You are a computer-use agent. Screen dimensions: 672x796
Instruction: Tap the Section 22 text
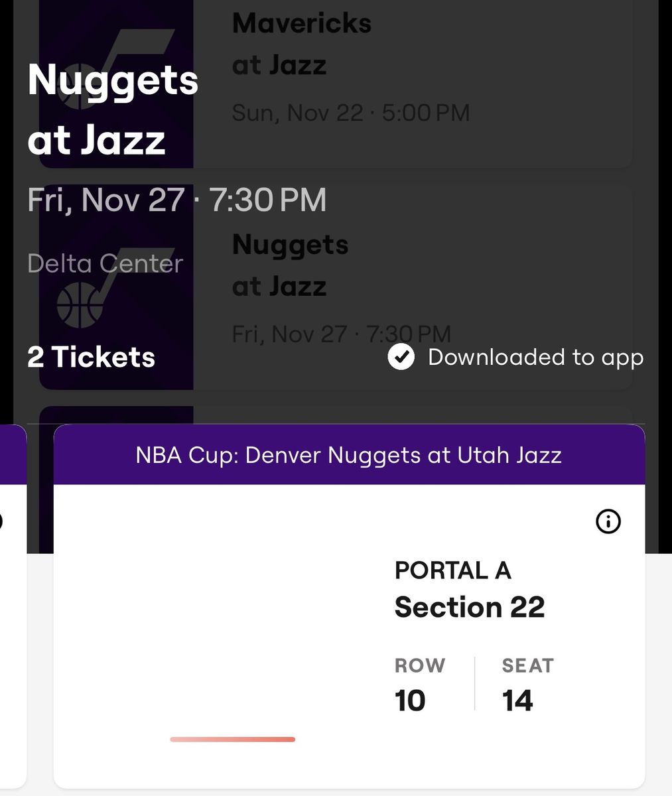470,607
